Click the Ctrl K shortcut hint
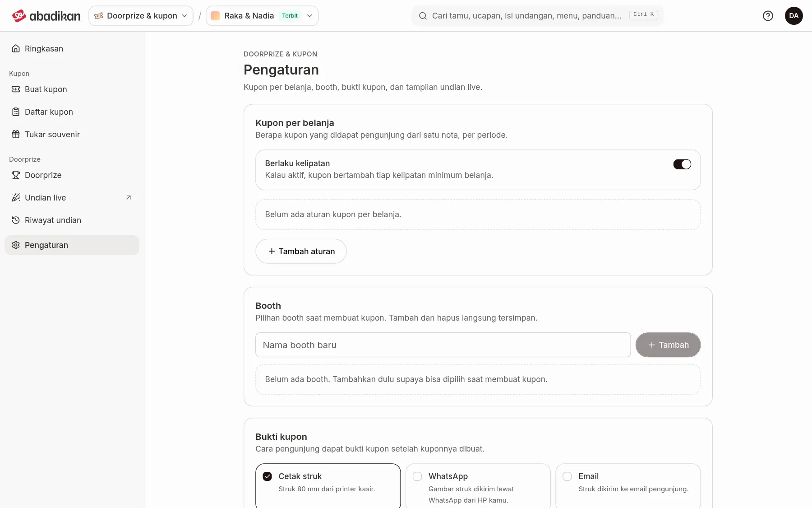 pos(643,14)
